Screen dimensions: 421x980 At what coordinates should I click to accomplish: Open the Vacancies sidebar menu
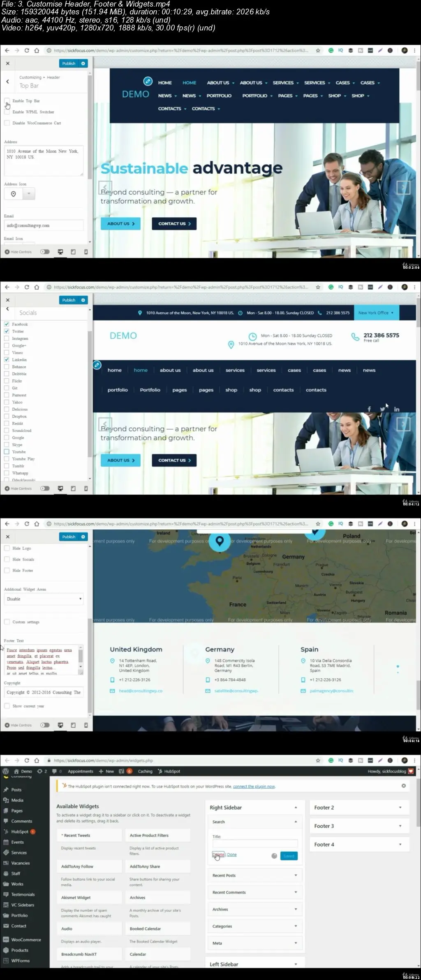tap(21, 863)
